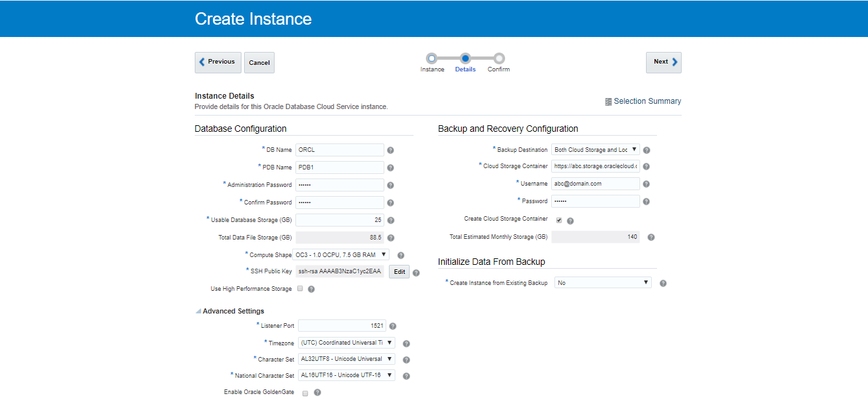This screenshot has width=868, height=407.
Task: Jump to the Confirm wizard step
Action: click(x=499, y=58)
